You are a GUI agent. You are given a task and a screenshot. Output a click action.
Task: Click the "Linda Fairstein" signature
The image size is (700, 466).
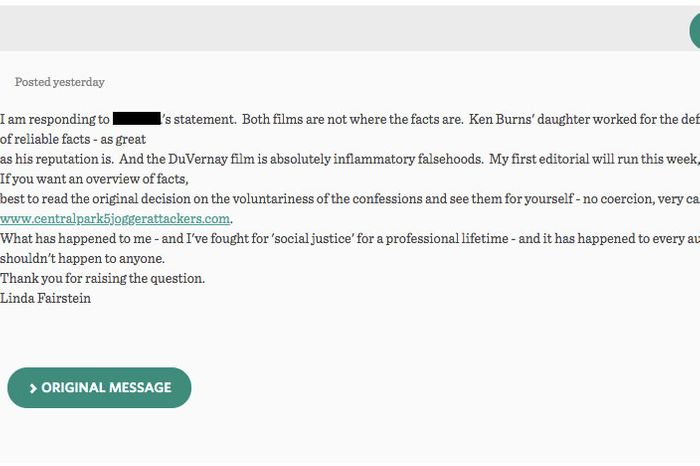coord(46,298)
